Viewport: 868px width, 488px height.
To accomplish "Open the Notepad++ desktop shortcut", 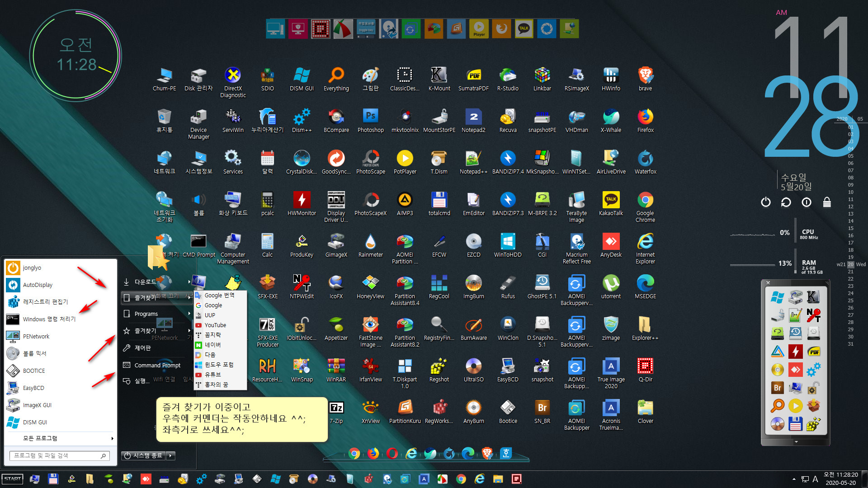I will point(473,162).
